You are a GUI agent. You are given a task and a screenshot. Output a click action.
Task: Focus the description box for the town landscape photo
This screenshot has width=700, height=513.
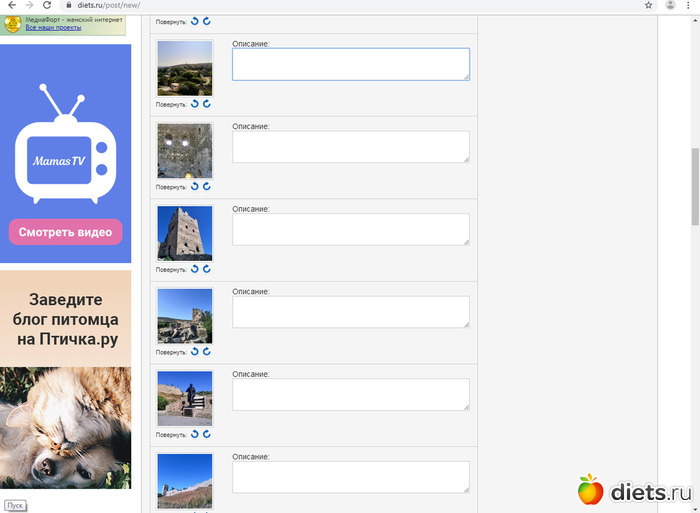pyautogui.click(x=350, y=64)
